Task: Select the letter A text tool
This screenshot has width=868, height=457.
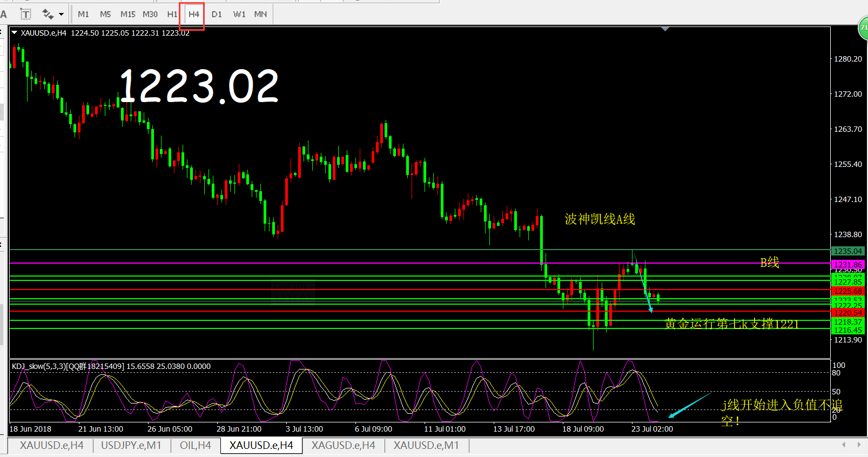Action: click(4, 14)
